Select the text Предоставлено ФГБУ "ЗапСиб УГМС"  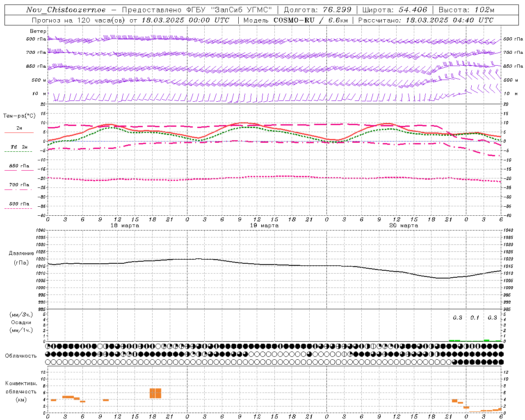coord(197,10)
